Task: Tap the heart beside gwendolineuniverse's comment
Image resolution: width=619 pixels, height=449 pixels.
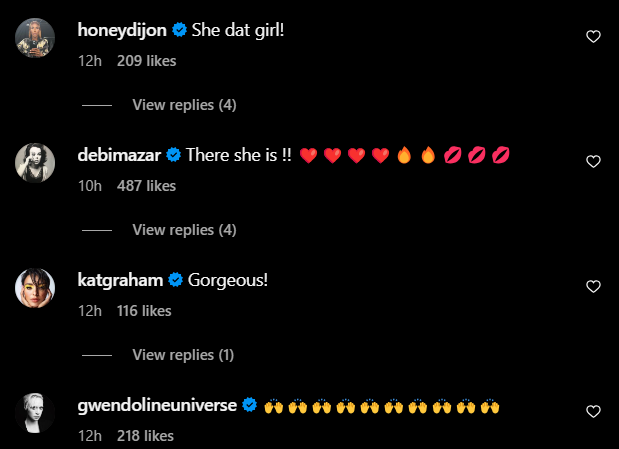Action: pyautogui.click(x=593, y=411)
